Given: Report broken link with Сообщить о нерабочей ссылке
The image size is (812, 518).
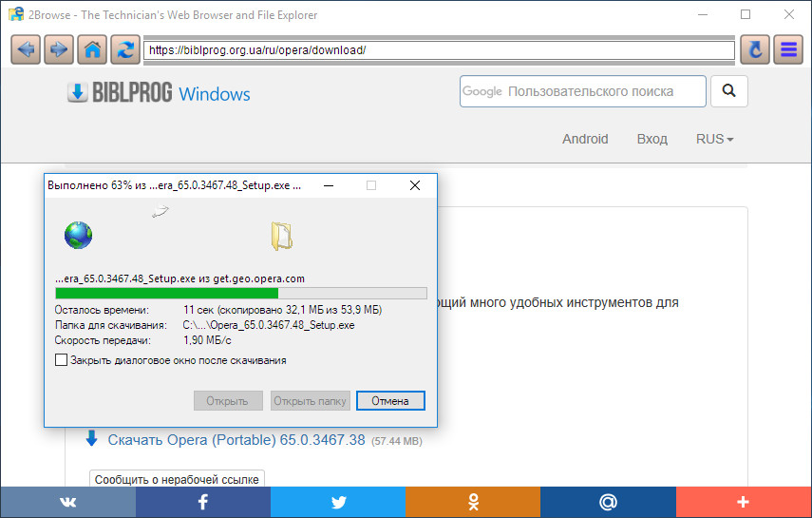Looking at the screenshot, I should coord(177,480).
